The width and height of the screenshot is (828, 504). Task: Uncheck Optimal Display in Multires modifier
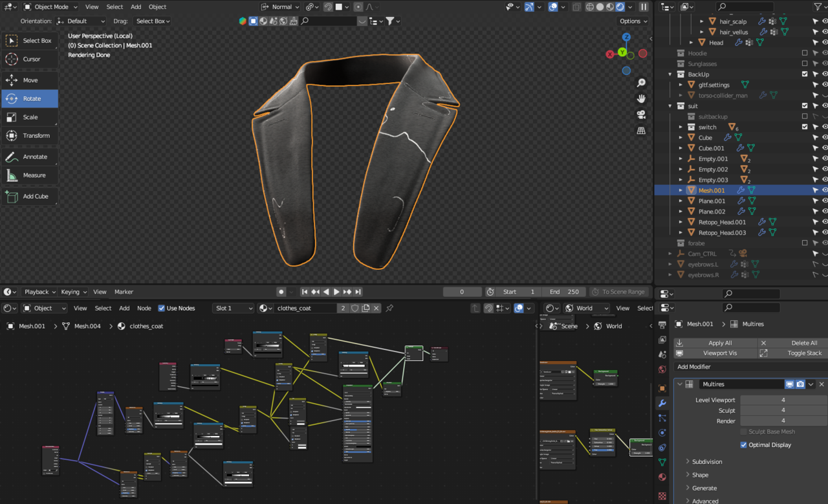[744, 445]
